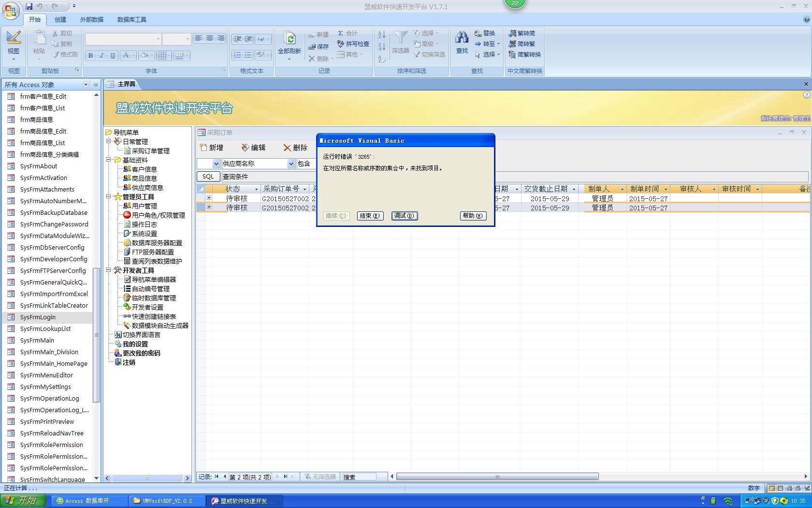Image resolution: width=812 pixels, height=508 pixels.
Task: Switch to 外部数据 ribbon tab
Action: 91,20
